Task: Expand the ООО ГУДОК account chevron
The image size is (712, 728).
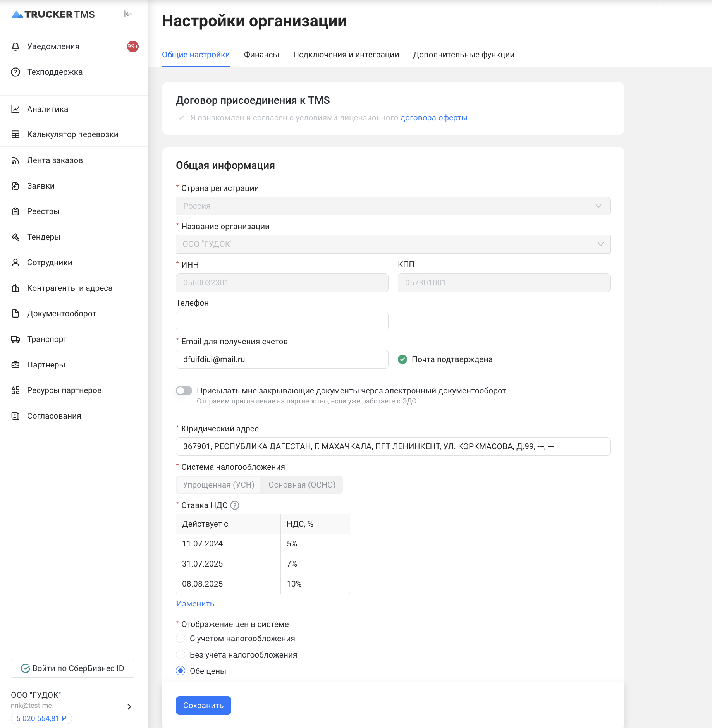Action: pos(129,707)
